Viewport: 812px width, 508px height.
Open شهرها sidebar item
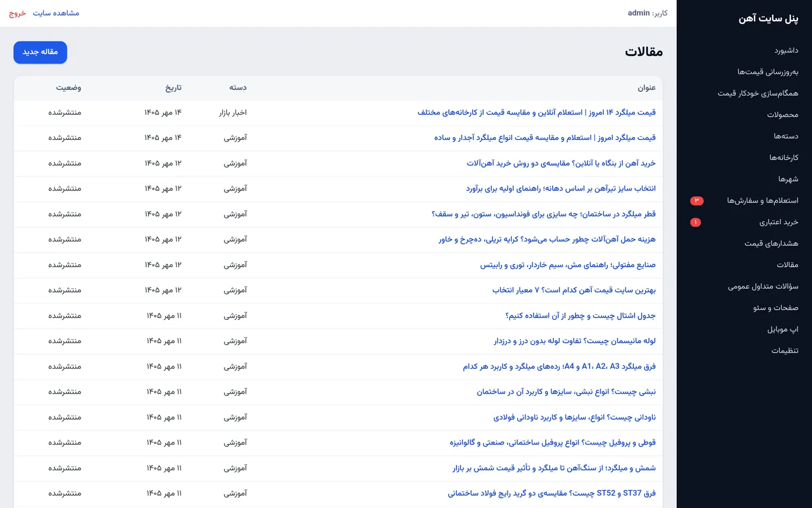788,179
